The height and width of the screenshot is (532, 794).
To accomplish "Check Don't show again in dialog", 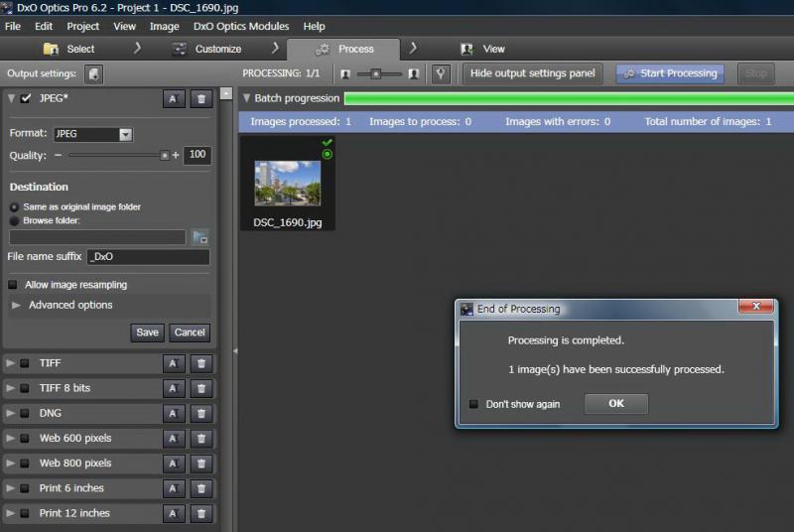I will [x=473, y=404].
